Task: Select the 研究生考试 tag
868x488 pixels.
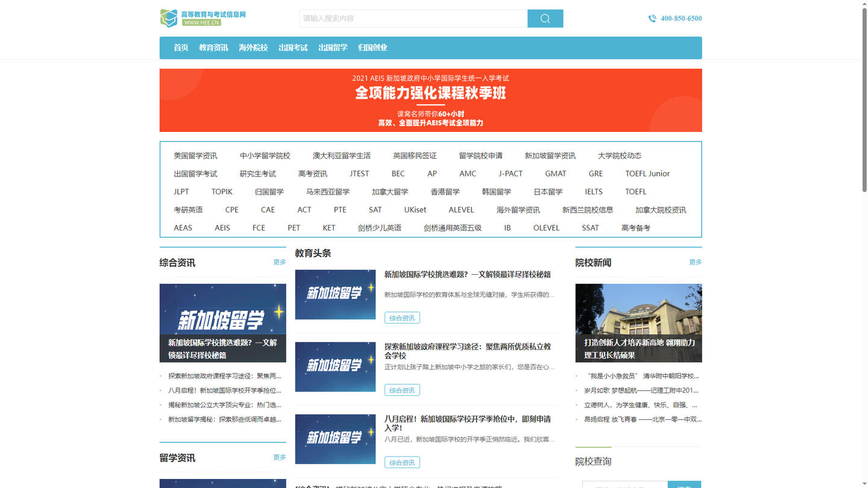Action: [x=258, y=174]
